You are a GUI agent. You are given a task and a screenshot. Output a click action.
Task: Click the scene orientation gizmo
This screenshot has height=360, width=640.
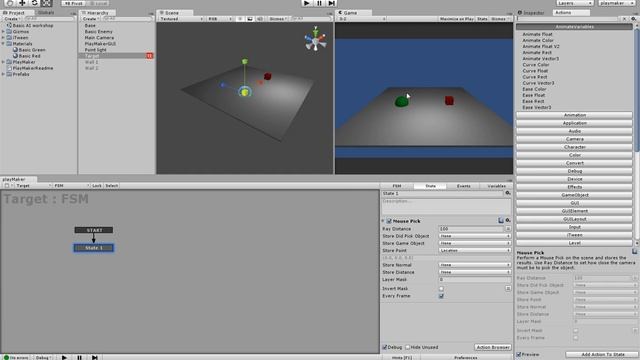tap(315, 40)
